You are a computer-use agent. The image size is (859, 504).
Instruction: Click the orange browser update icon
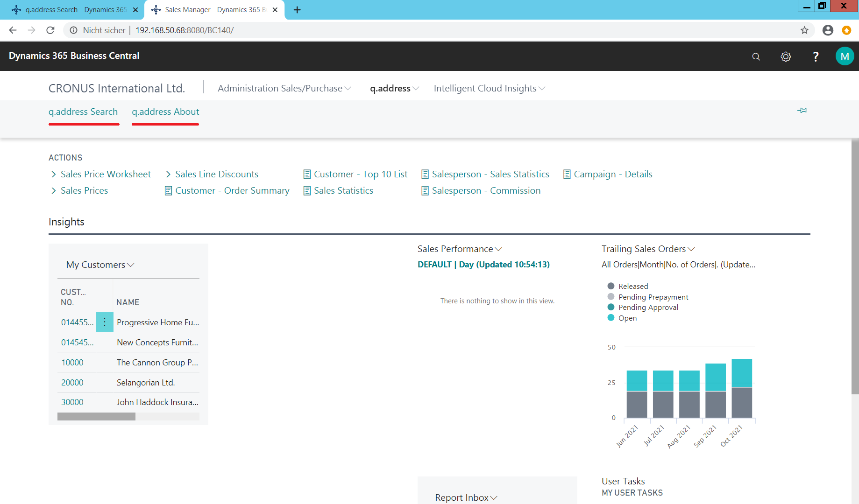pos(846,30)
